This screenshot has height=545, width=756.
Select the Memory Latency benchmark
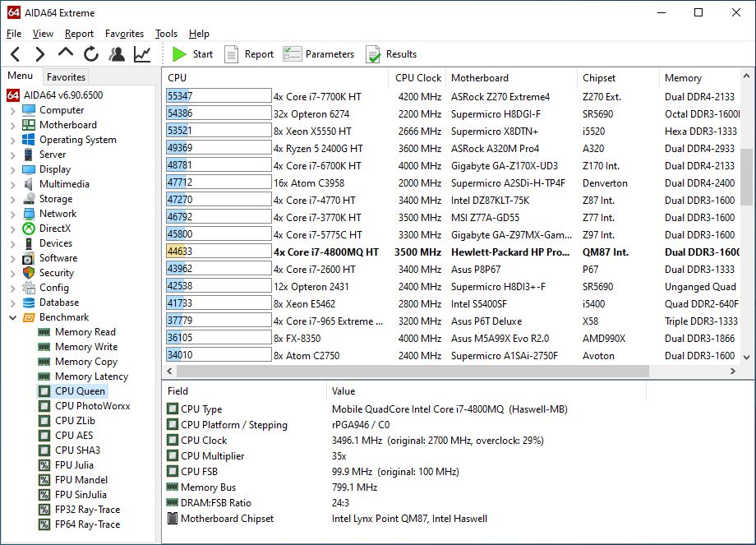click(91, 376)
